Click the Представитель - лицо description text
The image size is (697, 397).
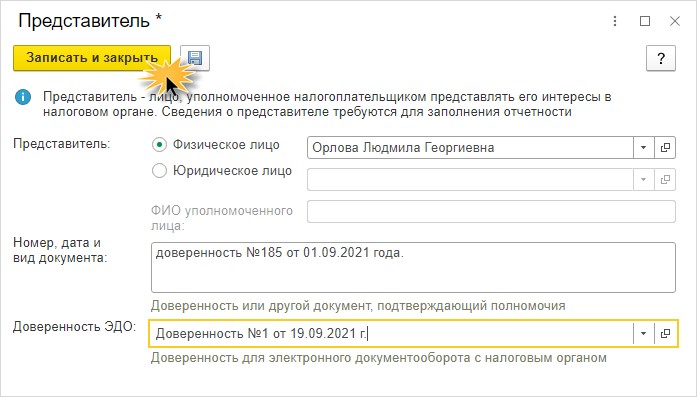point(327,104)
